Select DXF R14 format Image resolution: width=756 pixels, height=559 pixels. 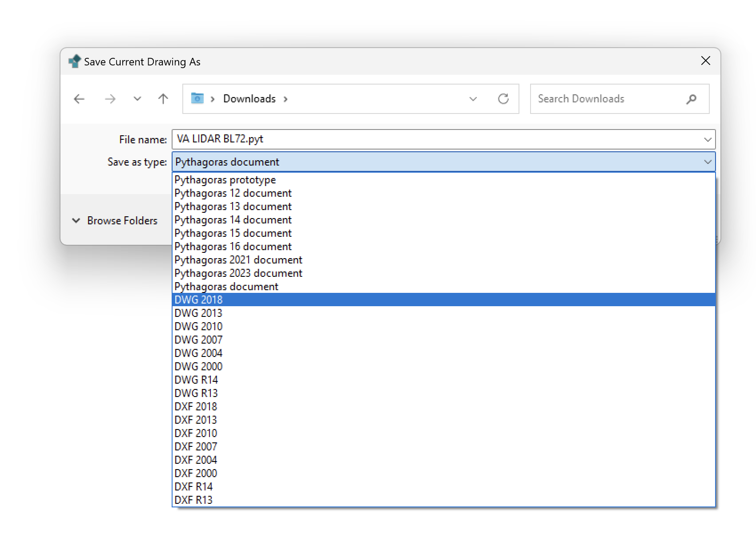[444, 487]
